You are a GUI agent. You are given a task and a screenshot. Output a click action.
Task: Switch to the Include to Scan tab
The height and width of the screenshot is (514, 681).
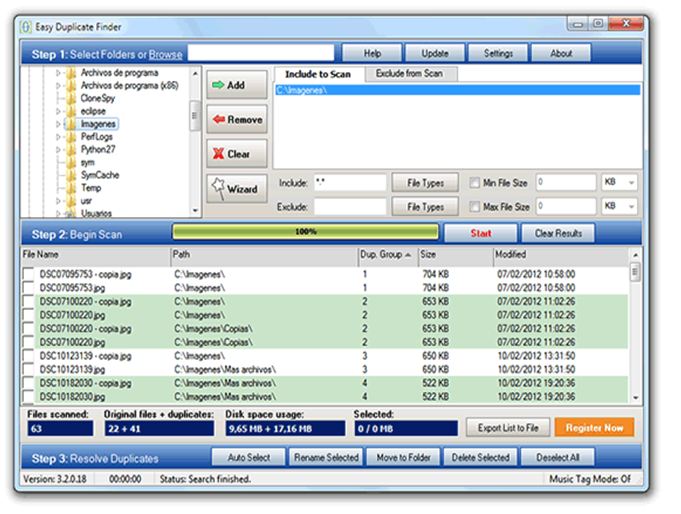pyautogui.click(x=318, y=74)
